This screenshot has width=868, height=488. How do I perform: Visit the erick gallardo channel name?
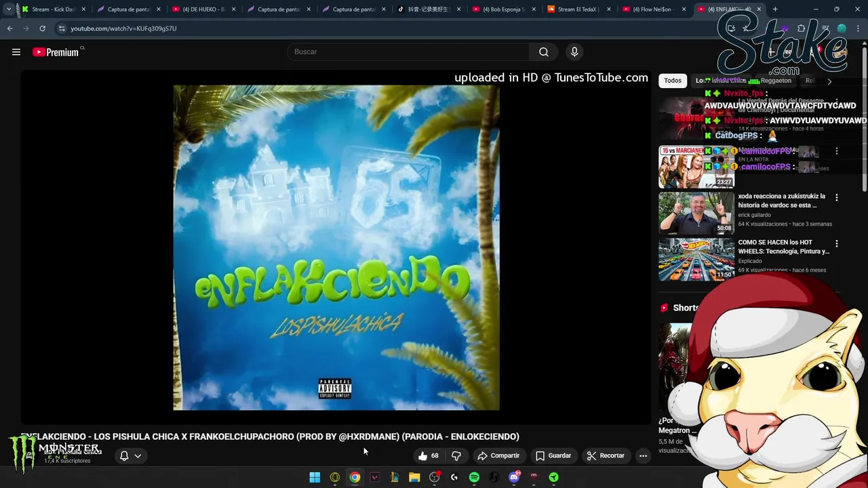pyautogui.click(x=754, y=215)
